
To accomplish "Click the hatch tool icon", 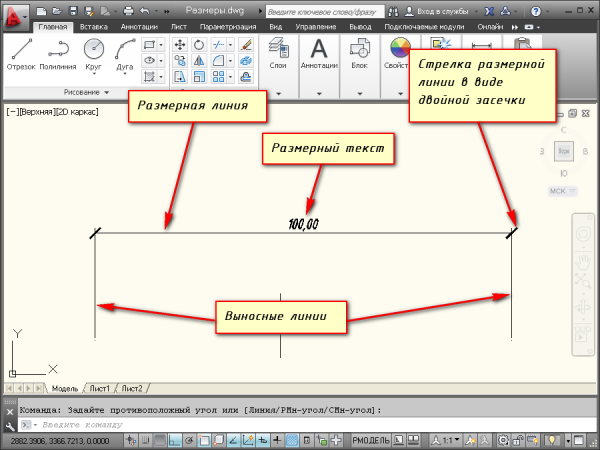I will 149,77.
